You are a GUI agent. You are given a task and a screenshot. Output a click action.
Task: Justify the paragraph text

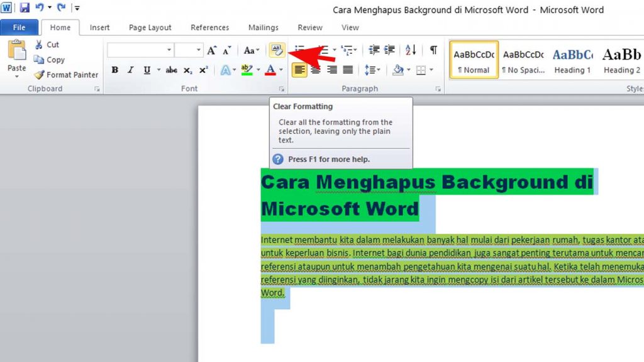[x=348, y=70]
